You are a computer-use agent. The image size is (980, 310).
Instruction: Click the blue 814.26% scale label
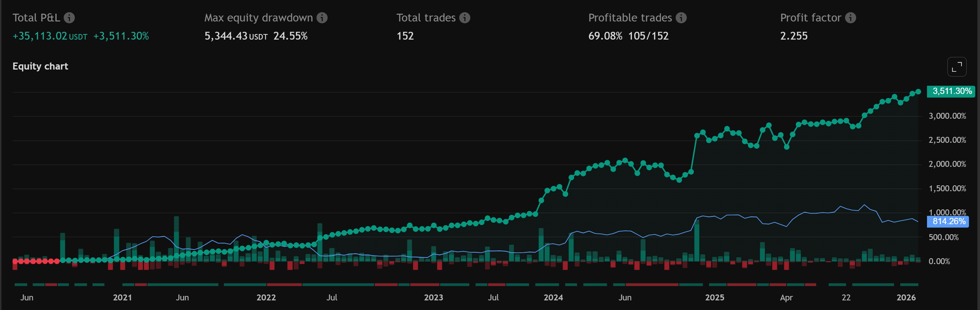(x=948, y=222)
